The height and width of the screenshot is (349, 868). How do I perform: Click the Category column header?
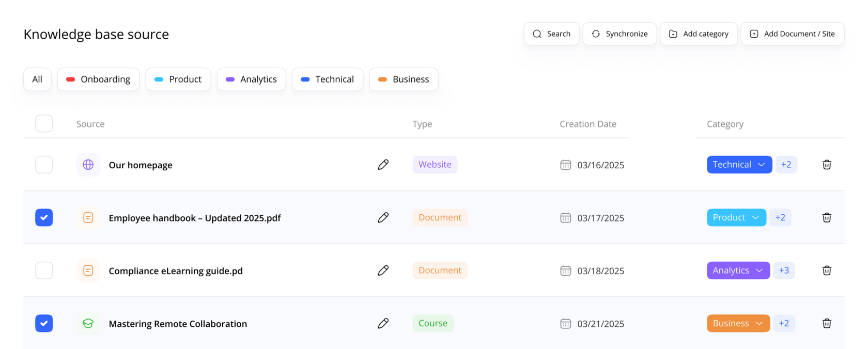pyautogui.click(x=725, y=124)
